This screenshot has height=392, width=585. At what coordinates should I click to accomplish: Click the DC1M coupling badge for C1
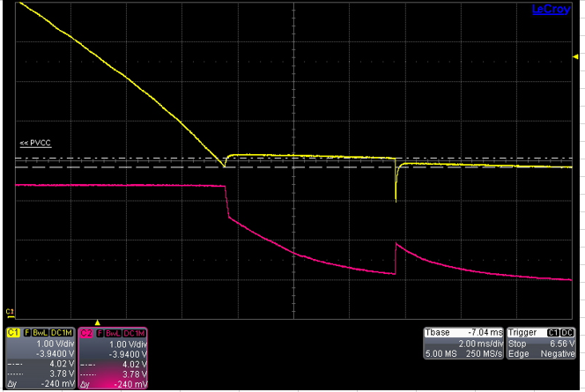(62, 332)
